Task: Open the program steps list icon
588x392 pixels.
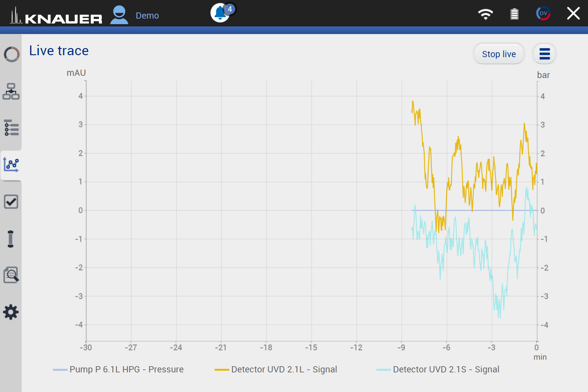Action: [11, 128]
